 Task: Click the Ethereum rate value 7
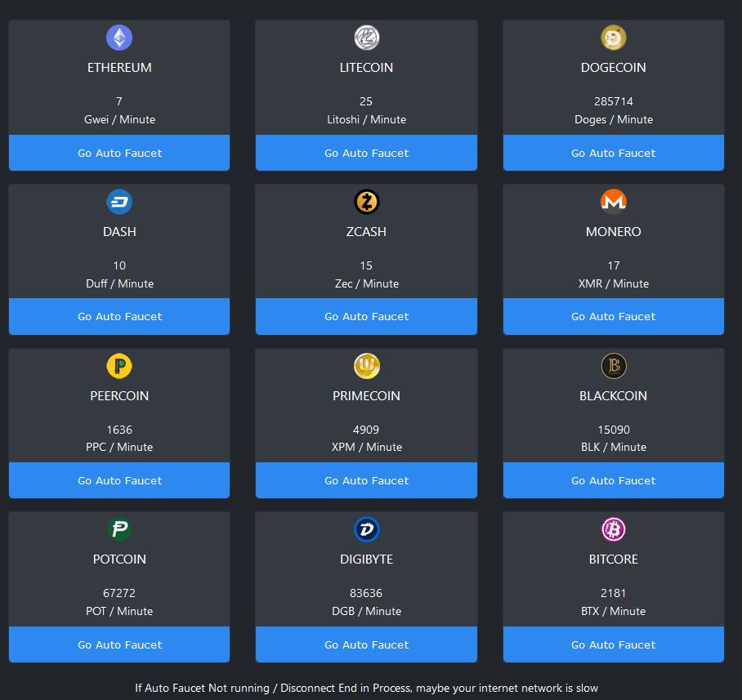119,101
